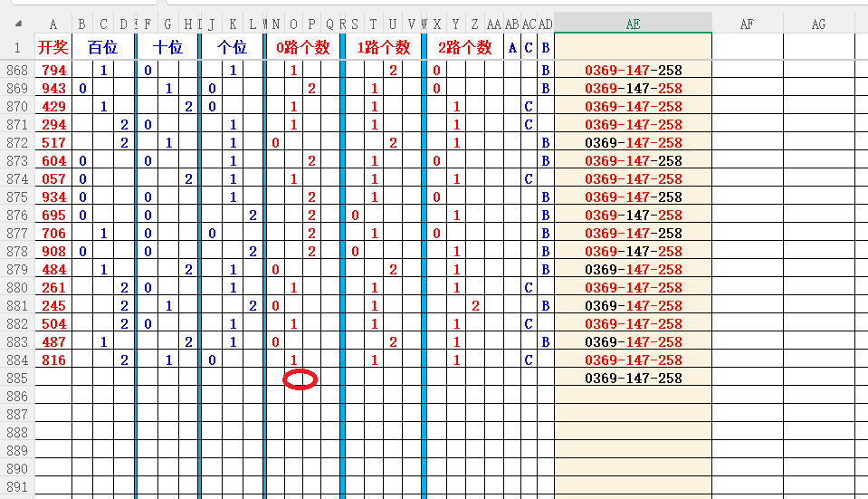This screenshot has height=499, width=868.
Task: Click the 开奖 header cell
Action: pyautogui.click(x=53, y=47)
